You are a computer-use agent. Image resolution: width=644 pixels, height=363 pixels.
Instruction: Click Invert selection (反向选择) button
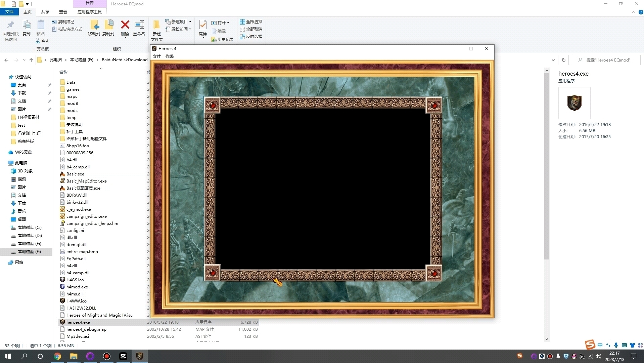[251, 36]
